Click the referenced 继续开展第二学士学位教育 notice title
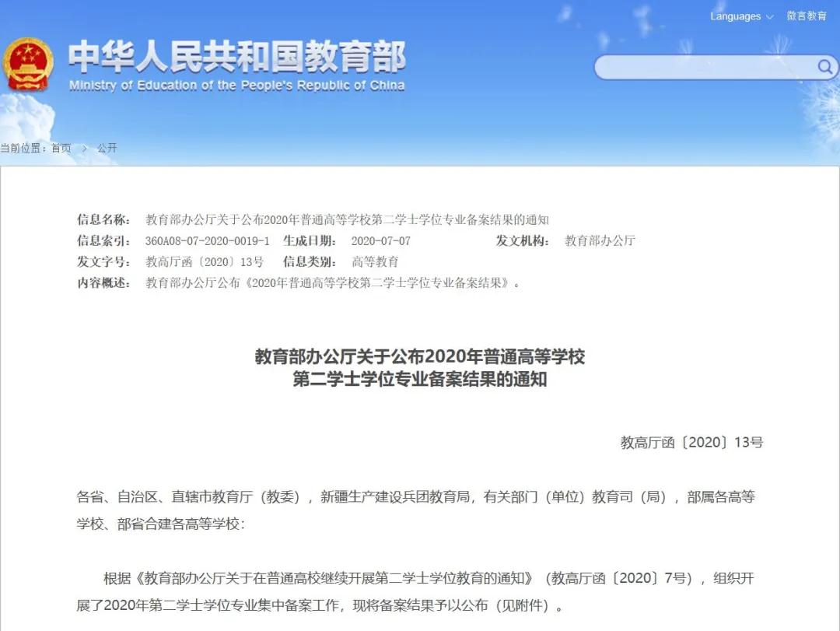The width and height of the screenshot is (840, 631). 336,578
